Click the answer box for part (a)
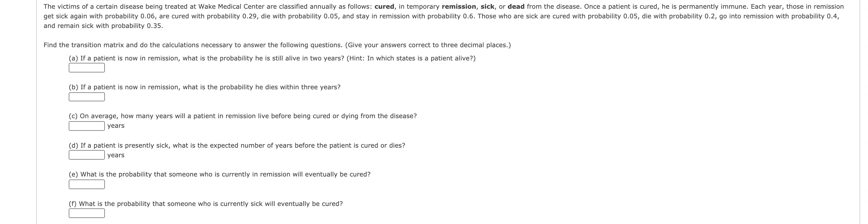The image size is (868, 224). [86, 68]
